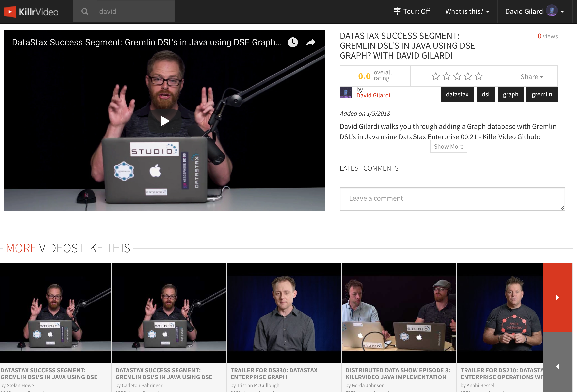Screen dimensions: 577x392
Task: Open the David Gilardi account menu
Action: [x=535, y=11]
